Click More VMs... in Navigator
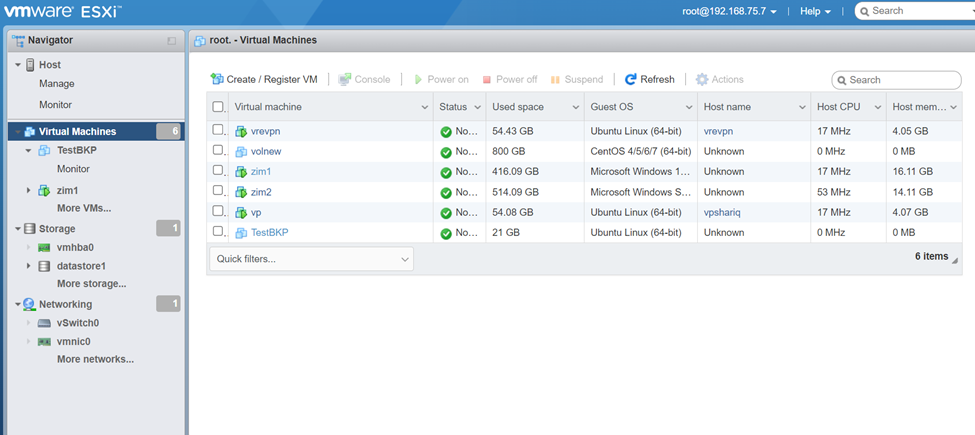This screenshot has height=435, width=975. point(84,208)
